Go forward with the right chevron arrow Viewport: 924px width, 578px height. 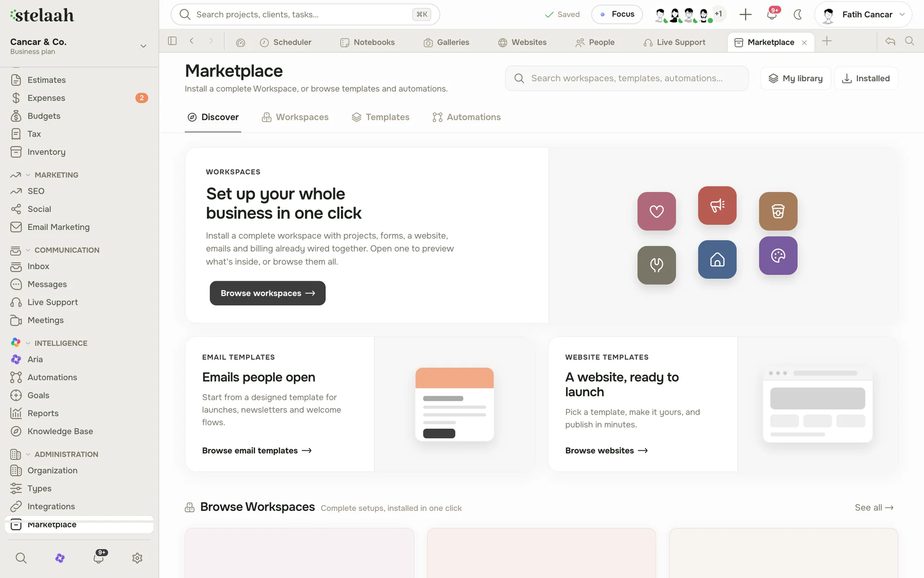pos(211,41)
